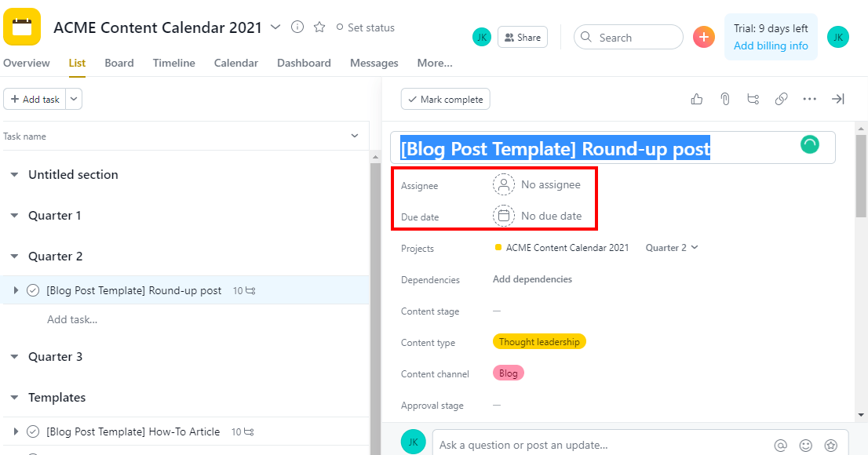Open project info circle icon
This screenshot has width=868, height=455.
(x=297, y=27)
